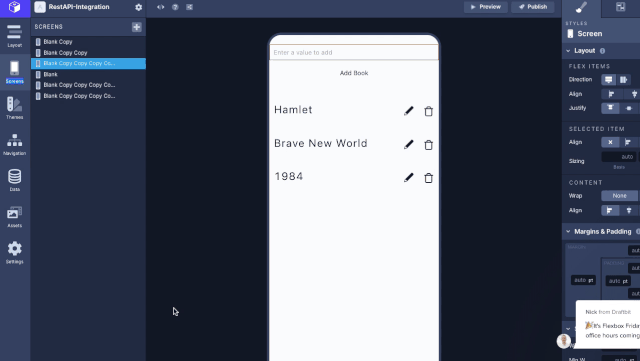Click the trash icon for 1984
Screen dimensions: 640x361
coord(429,178)
